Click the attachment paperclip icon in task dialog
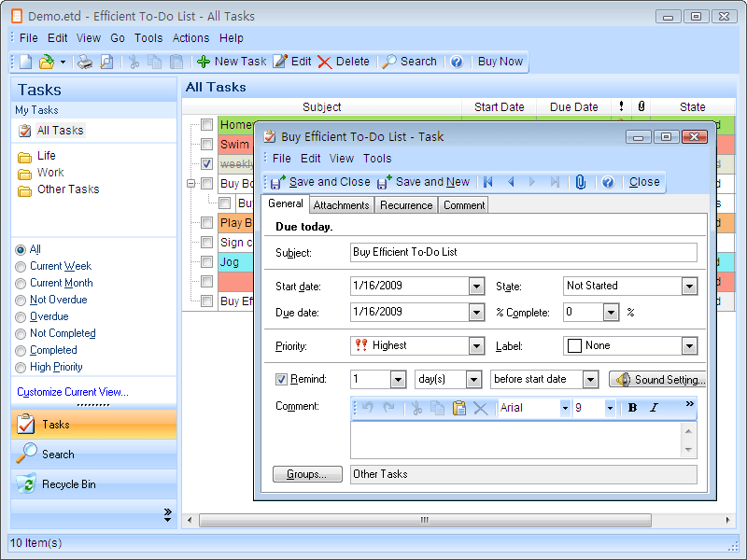The image size is (747, 560). click(581, 182)
